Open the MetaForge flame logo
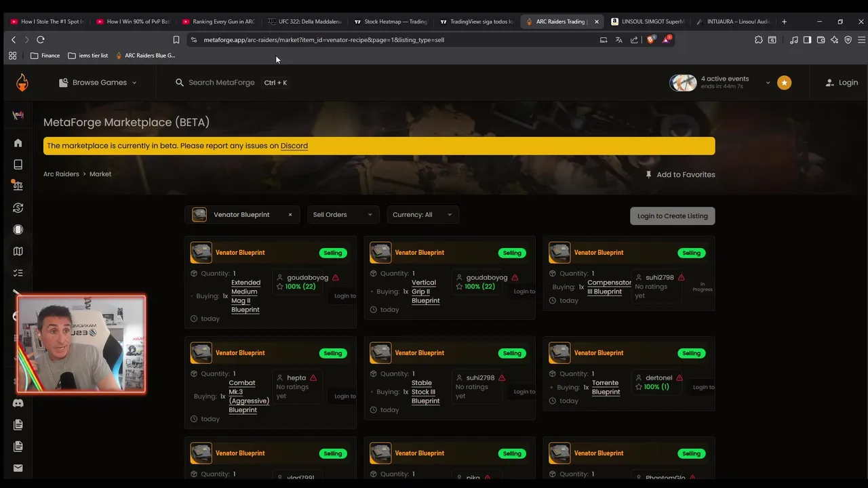Viewport: 868px width, 488px height. click(x=22, y=83)
